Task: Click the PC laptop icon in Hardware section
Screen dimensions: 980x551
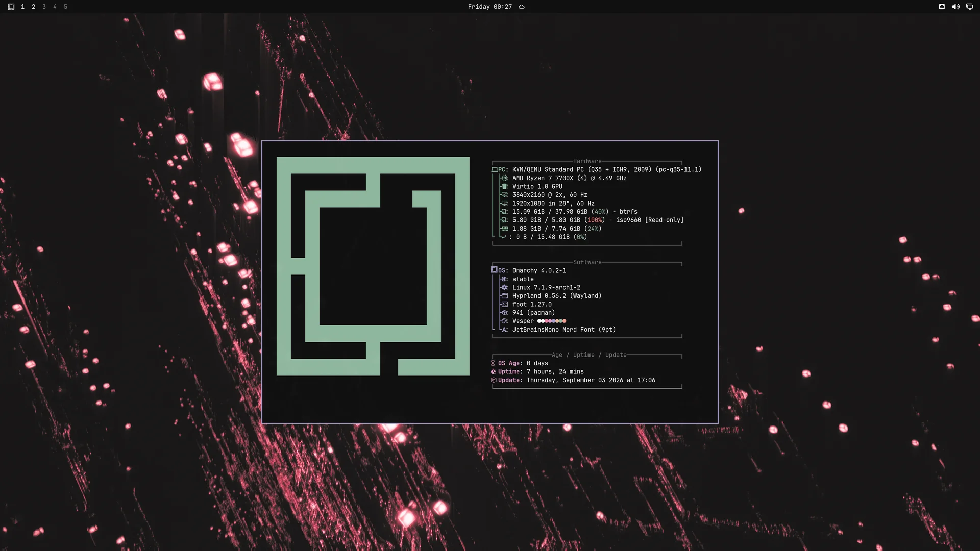Action: point(494,169)
